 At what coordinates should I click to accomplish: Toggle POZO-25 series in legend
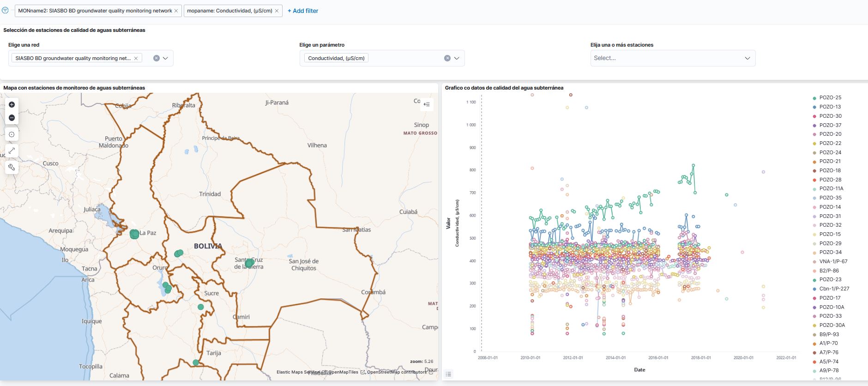(830, 98)
